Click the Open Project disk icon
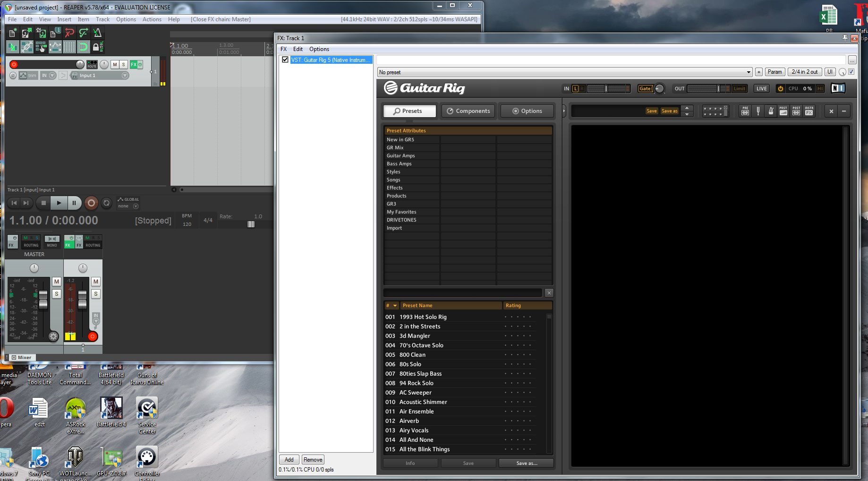 pyautogui.click(x=27, y=33)
